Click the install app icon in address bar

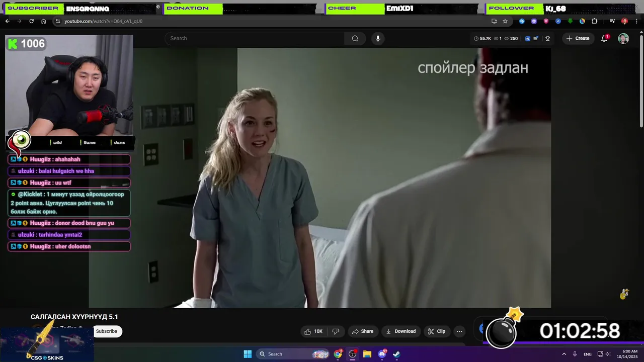point(494,21)
